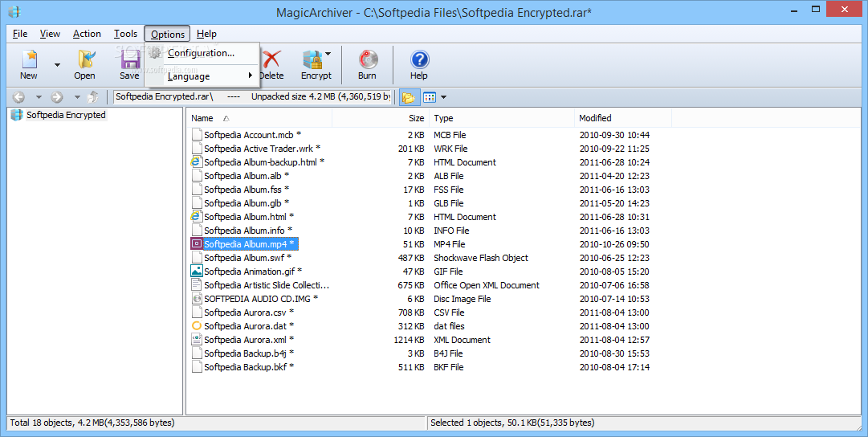Open the File menu
This screenshot has height=437, width=868.
pyautogui.click(x=20, y=34)
